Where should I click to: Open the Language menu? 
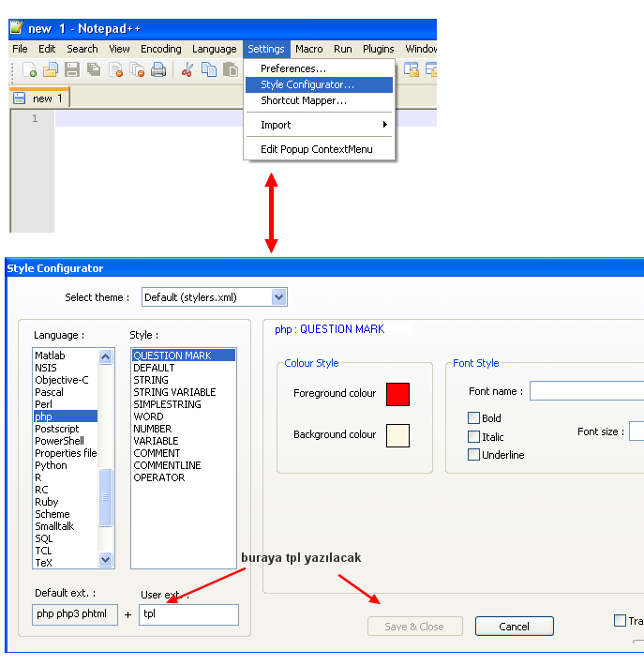tap(214, 49)
